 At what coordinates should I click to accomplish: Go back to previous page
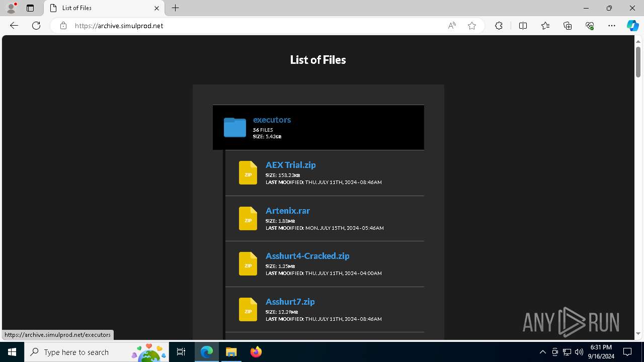[14, 26]
